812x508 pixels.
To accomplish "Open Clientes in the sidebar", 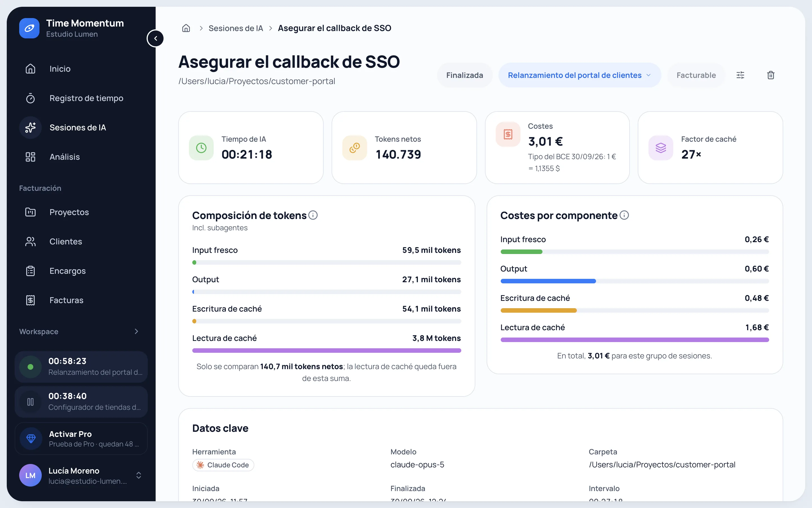I will click(x=81, y=242).
